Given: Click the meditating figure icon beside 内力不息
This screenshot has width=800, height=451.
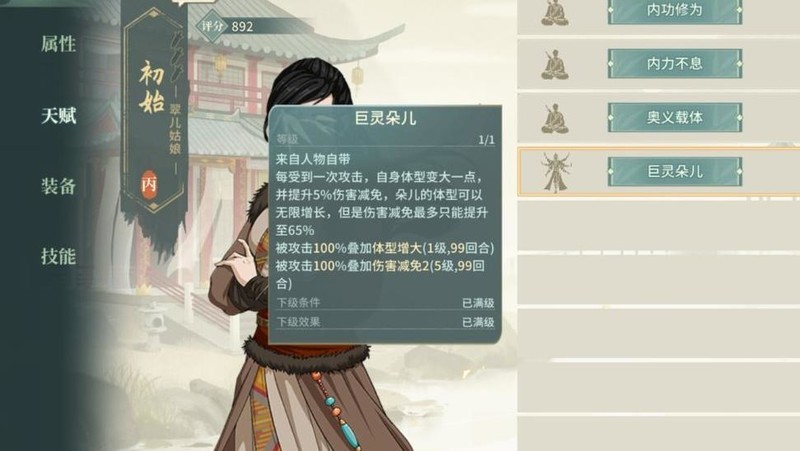Looking at the screenshot, I should [x=555, y=65].
